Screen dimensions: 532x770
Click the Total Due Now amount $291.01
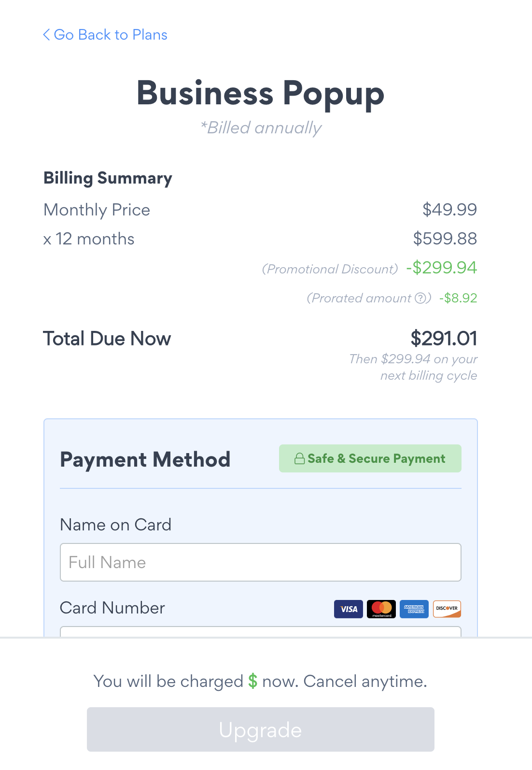444,338
